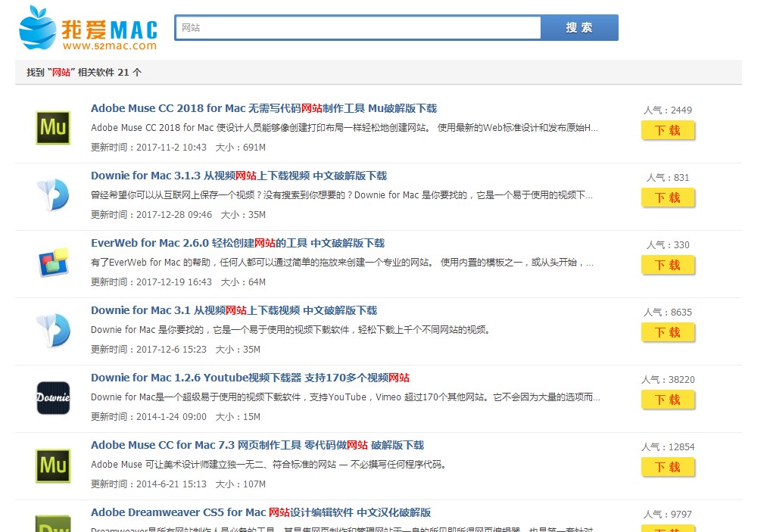This screenshot has width=767, height=532.
Task: Click the 更新时间：2017-12-19 16:43 text
Action: tap(151, 282)
